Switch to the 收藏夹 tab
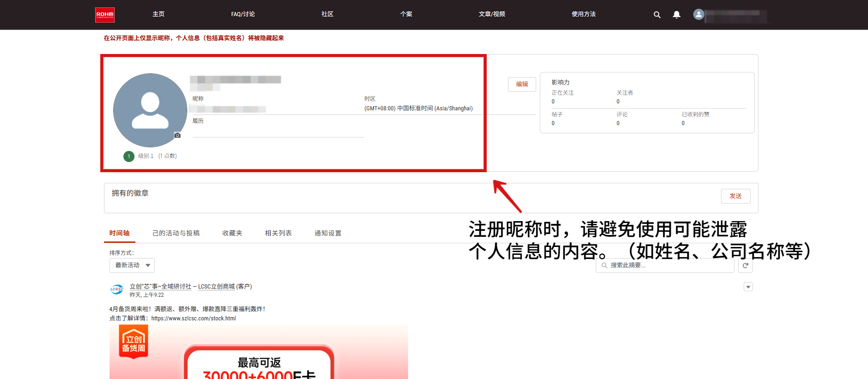Viewport: 868px width, 379px height. [x=232, y=233]
